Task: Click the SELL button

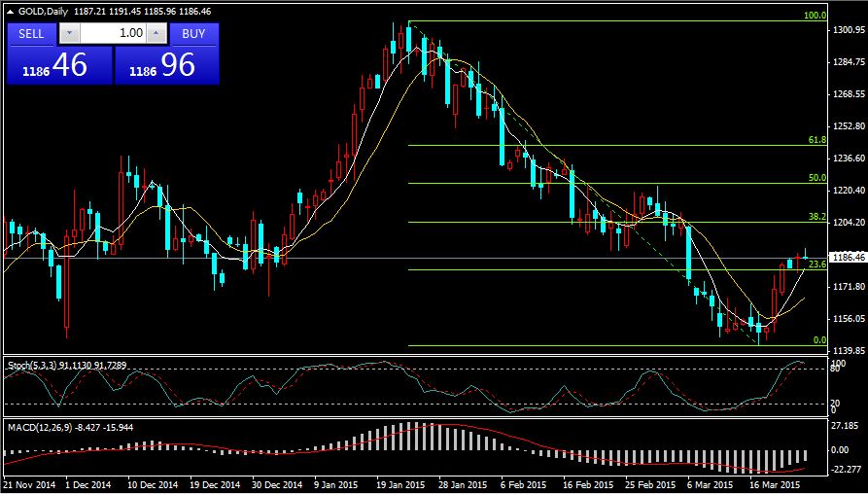Action: tap(32, 34)
